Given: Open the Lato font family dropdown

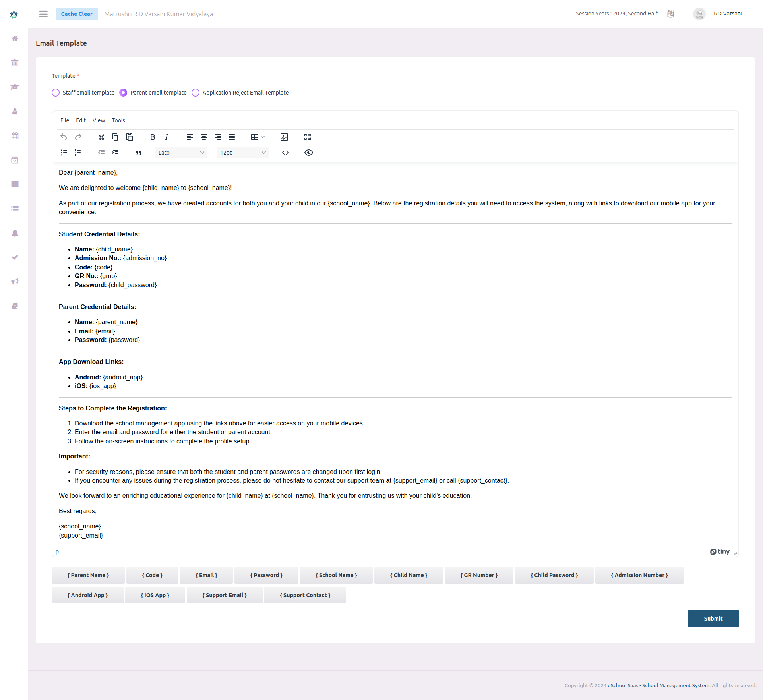Looking at the screenshot, I should pos(181,153).
